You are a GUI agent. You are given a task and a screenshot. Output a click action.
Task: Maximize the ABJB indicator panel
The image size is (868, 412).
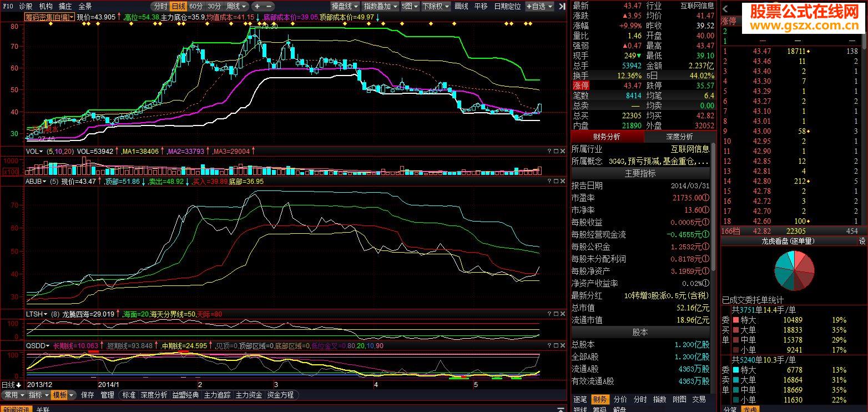[x=557, y=182]
